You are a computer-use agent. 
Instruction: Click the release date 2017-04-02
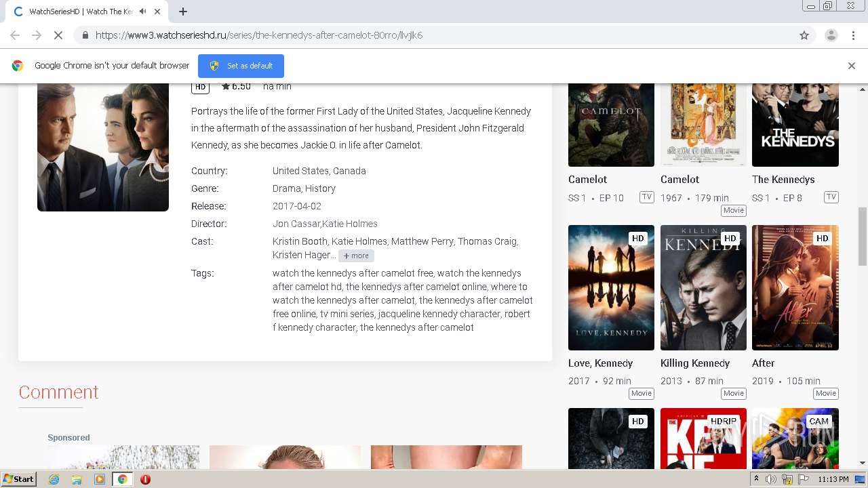(x=297, y=206)
